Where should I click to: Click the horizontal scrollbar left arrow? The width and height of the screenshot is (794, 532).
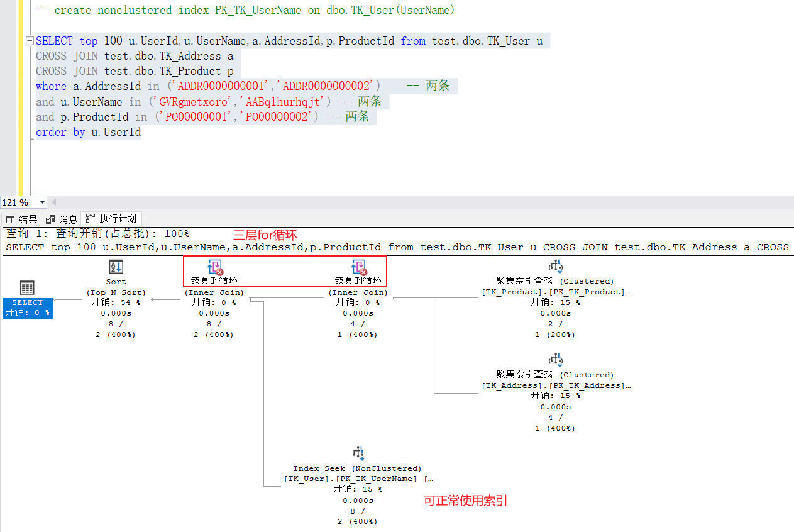click(53, 202)
